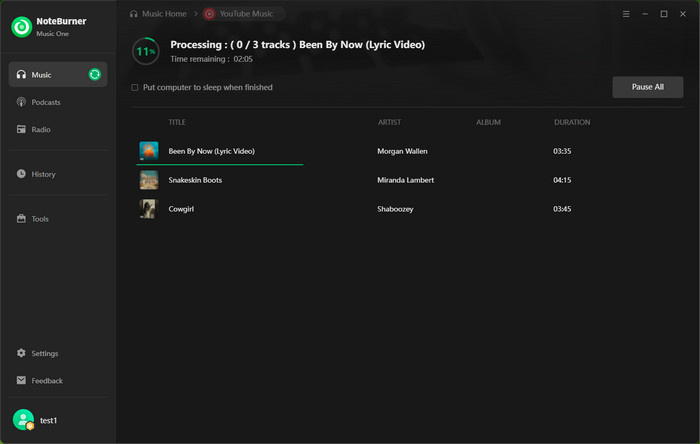The width and height of the screenshot is (700, 444).
Task: Open the Music section
Action: point(58,75)
